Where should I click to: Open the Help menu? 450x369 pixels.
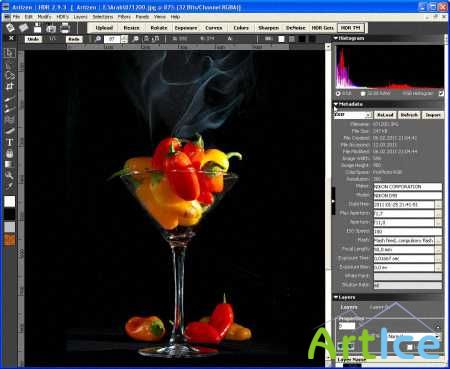click(x=175, y=17)
